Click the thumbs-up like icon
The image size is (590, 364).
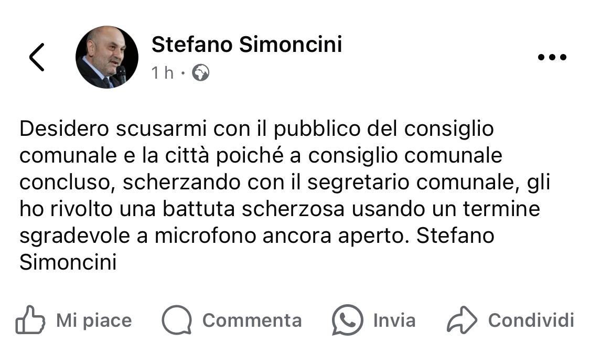pyautogui.click(x=30, y=320)
